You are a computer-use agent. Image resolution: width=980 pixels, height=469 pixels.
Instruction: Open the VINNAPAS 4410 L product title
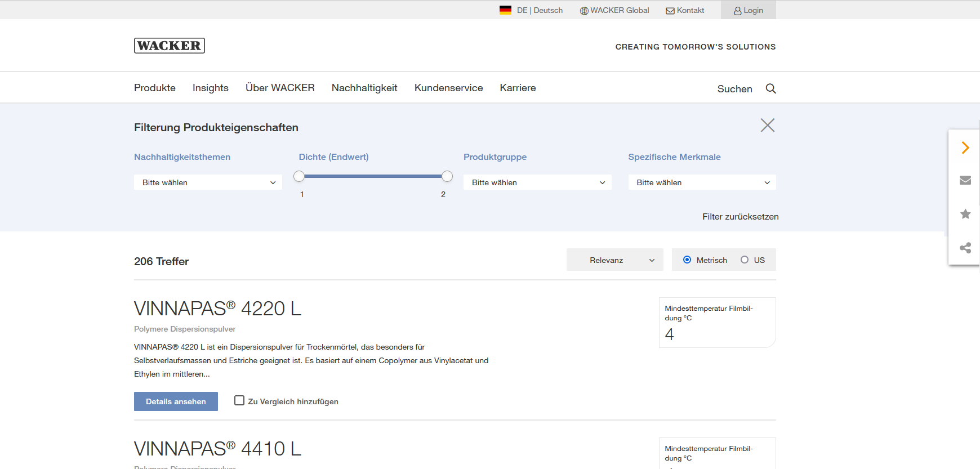coord(217,449)
